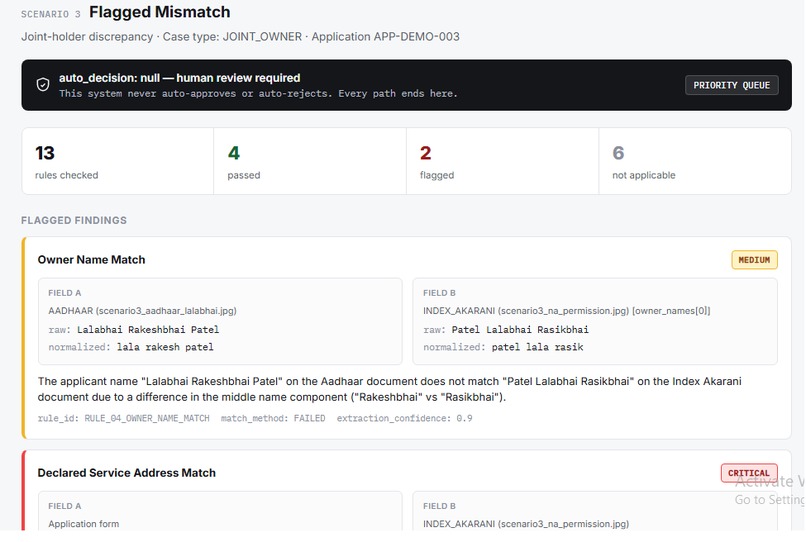Click AADHAAR (scenario3_aadhaar_lalabhai.jpg) source text

142,311
